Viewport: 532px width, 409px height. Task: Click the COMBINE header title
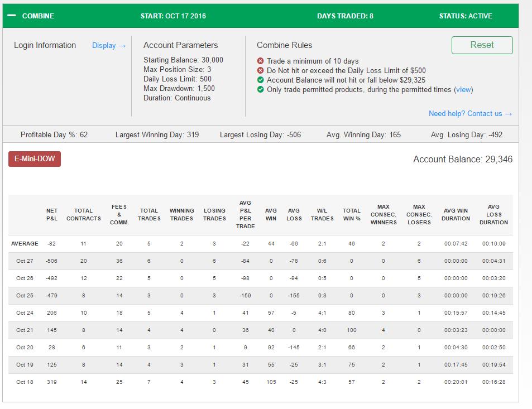[x=38, y=16]
